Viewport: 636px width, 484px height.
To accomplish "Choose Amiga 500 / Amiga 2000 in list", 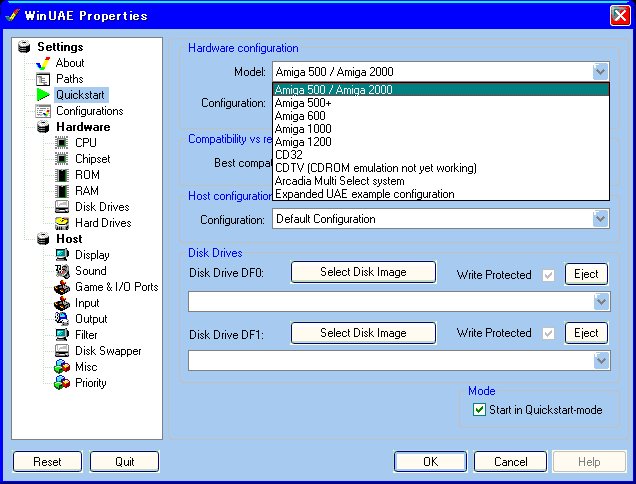I will pos(441,90).
